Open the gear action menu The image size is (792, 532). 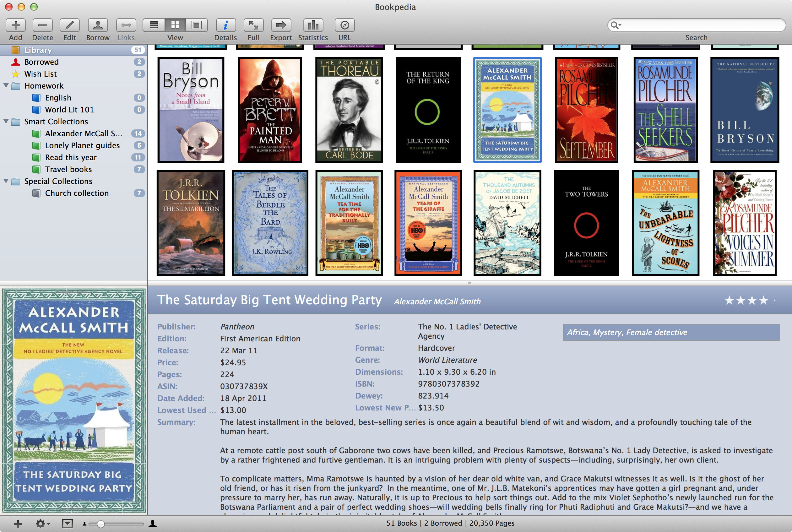(x=42, y=524)
